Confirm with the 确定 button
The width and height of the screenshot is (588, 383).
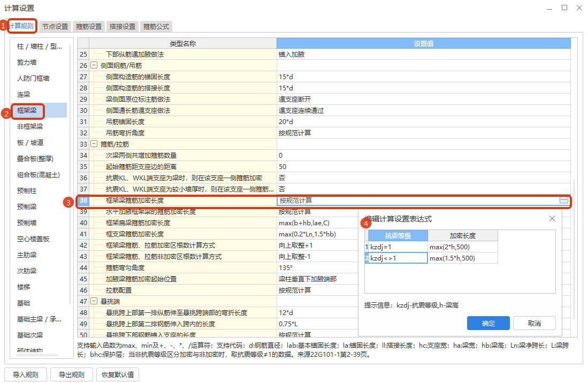[x=488, y=323]
